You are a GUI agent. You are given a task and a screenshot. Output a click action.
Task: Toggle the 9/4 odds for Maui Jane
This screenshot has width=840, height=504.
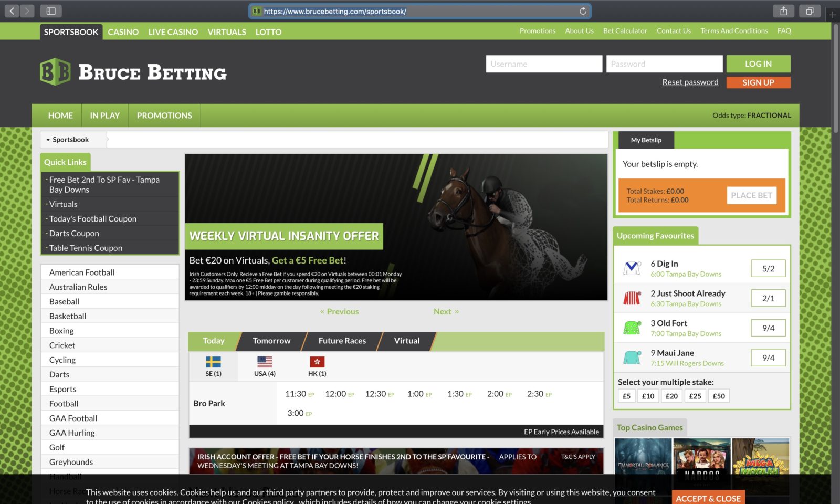click(x=768, y=357)
